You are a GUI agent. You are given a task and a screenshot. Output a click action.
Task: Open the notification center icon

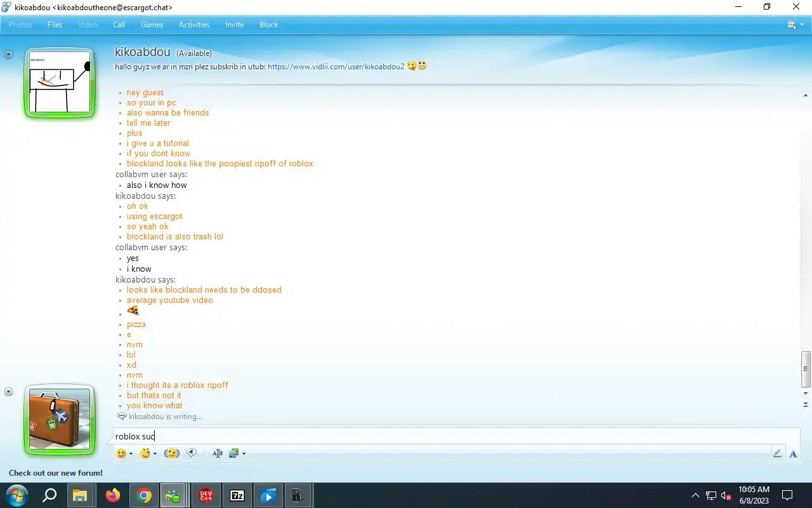(787, 495)
